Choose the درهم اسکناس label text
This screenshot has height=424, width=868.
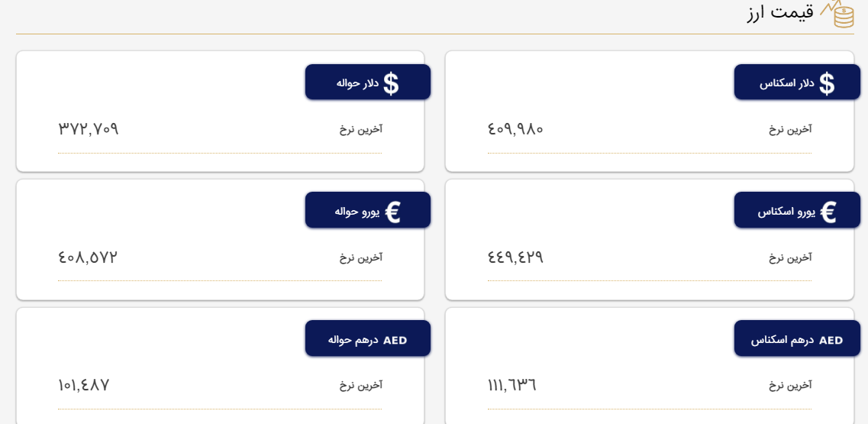[x=782, y=339]
